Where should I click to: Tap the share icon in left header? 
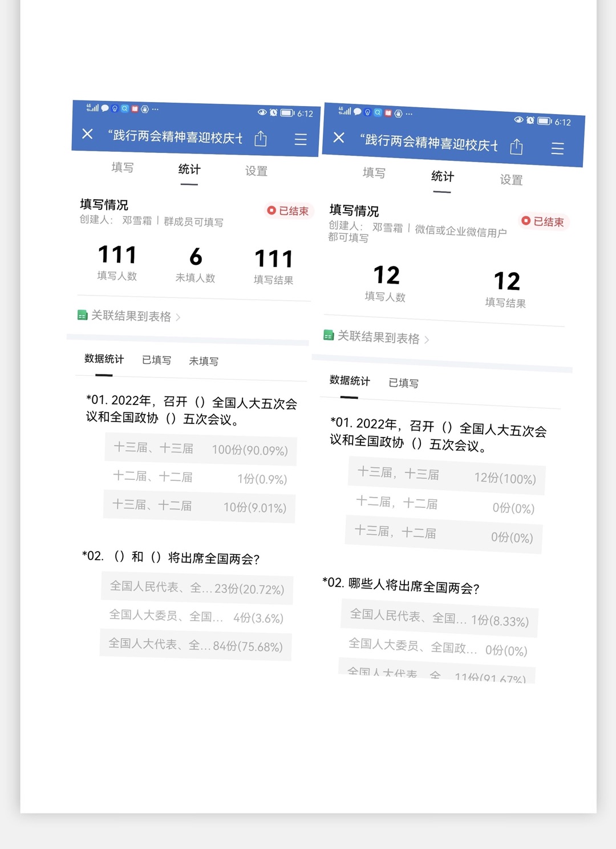(261, 139)
